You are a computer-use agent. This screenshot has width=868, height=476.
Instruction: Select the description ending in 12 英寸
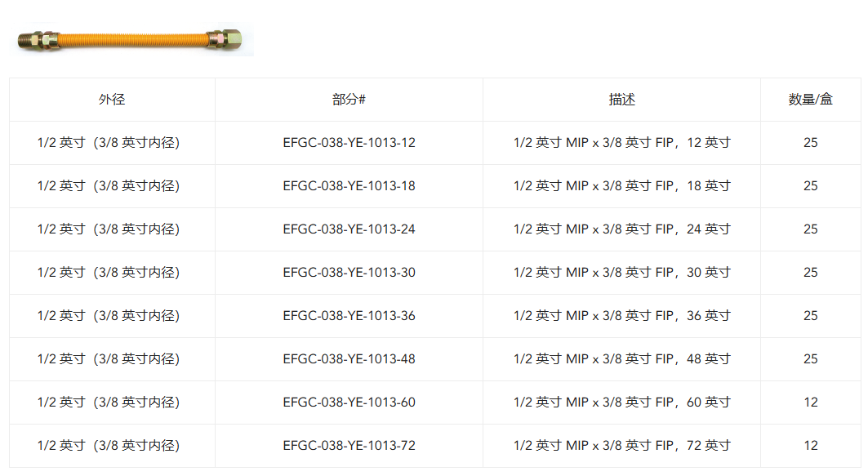(x=621, y=143)
